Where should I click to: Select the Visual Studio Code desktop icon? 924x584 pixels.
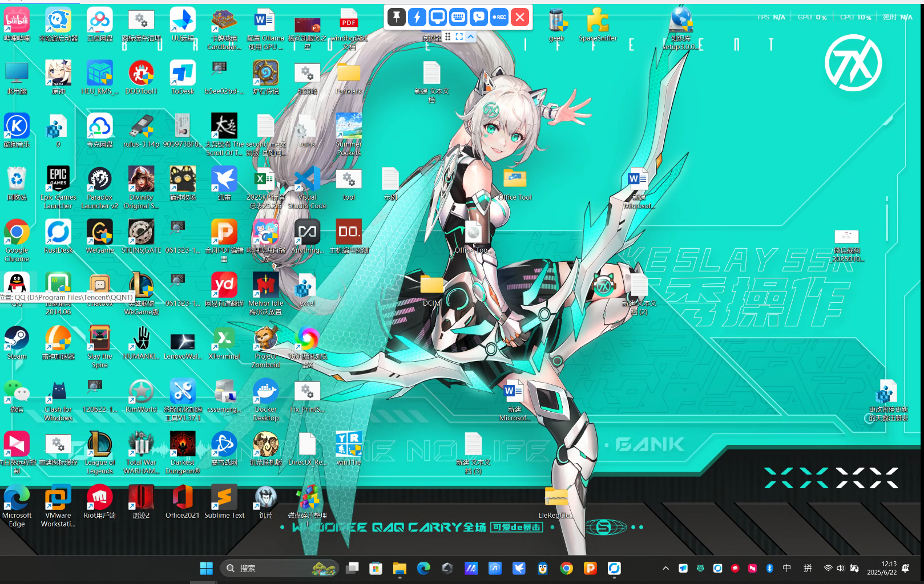[307, 182]
